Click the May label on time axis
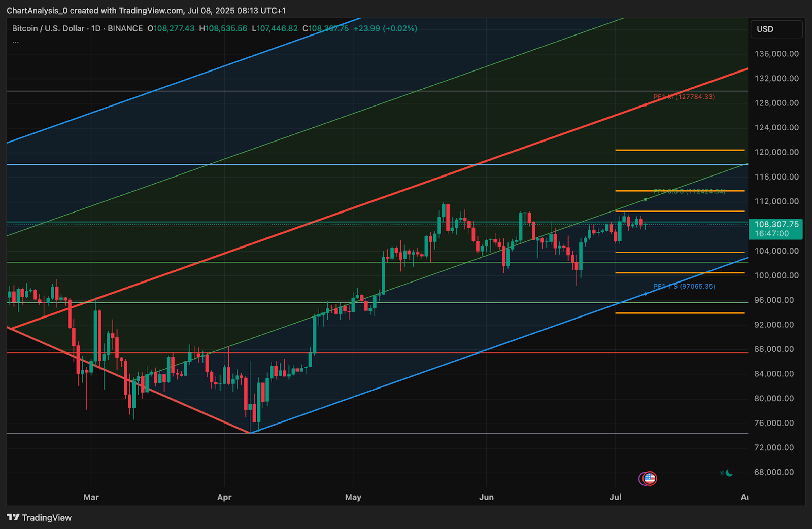 (x=353, y=497)
